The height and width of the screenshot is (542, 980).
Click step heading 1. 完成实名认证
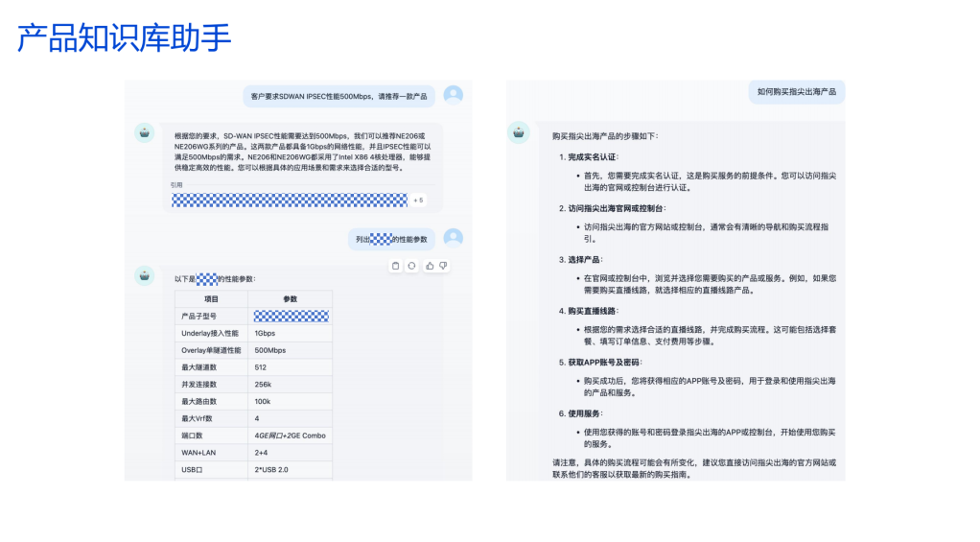point(589,157)
